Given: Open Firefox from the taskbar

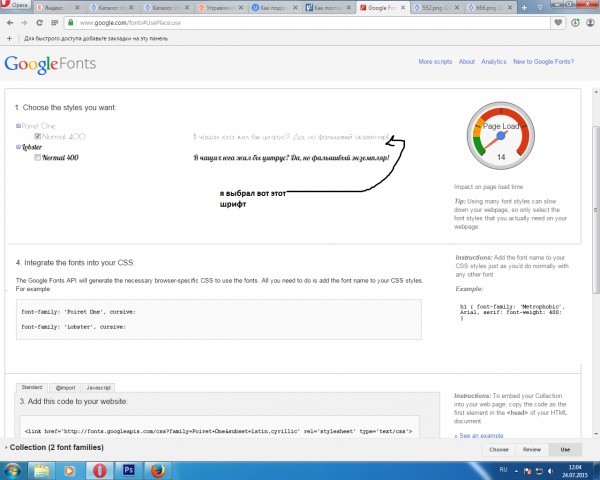Looking at the screenshot, I should [x=157, y=470].
